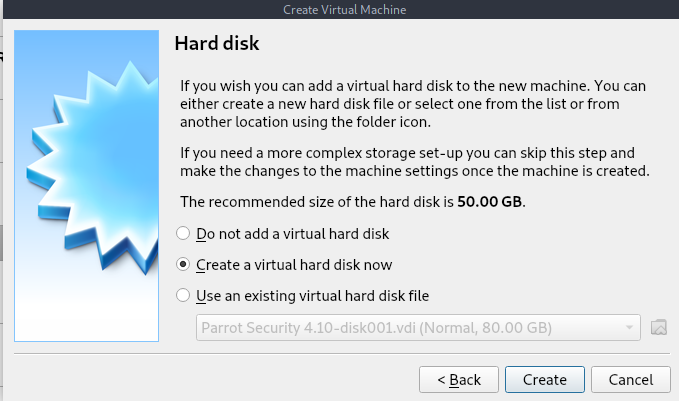
Task: Click the recommended size sentence text
Action: (x=353, y=202)
